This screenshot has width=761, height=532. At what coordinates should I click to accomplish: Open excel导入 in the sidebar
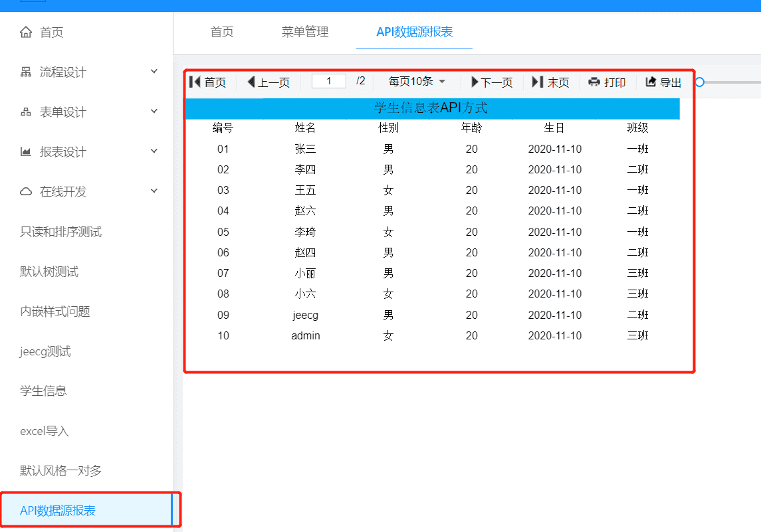(x=45, y=431)
